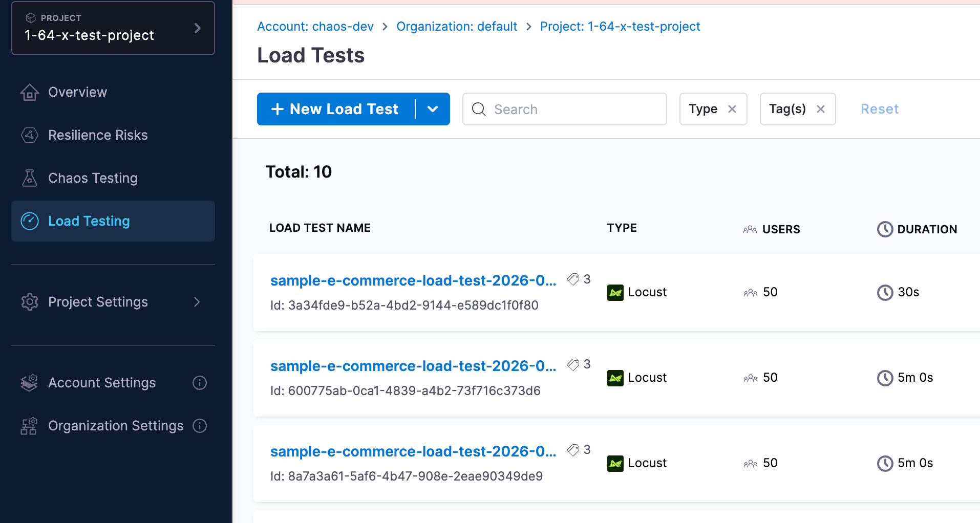Click the Project Settings gear icon
This screenshot has width=980, height=523.
[x=30, y=302]
